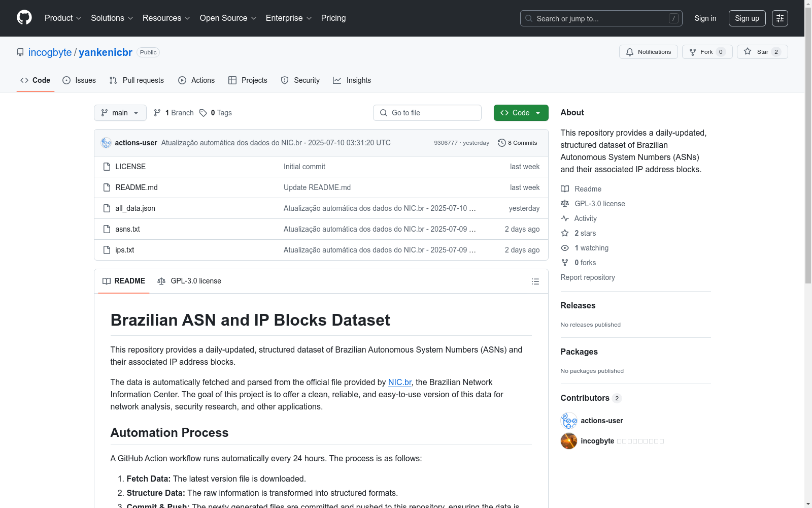Click incogbyte avatar in Contributors
Viewport: 812px width, 508px height.
(x=569, y=441)
